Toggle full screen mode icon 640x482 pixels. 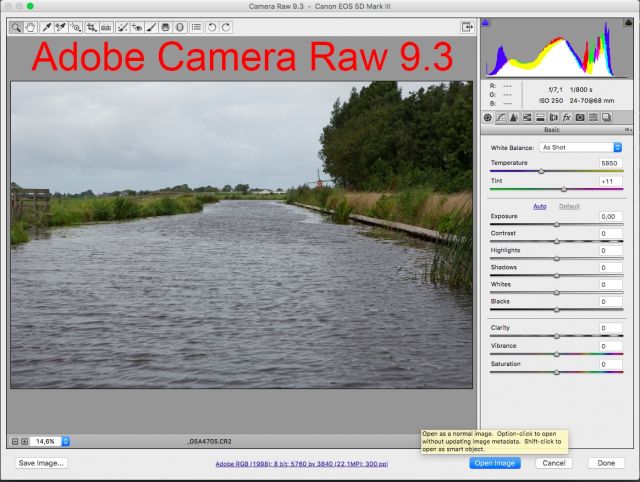(x=467, y=27)
